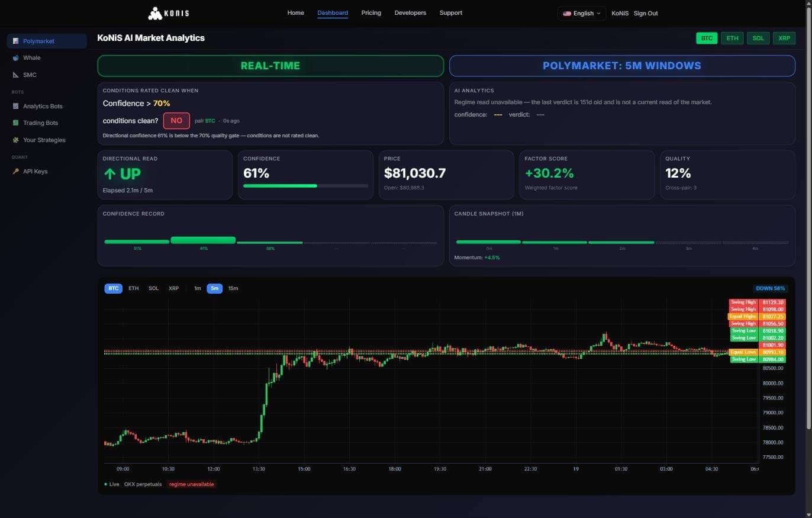Open Trading Bots in the sidebar
This screenshot has height=518, width=812.
tap(47, 123)
